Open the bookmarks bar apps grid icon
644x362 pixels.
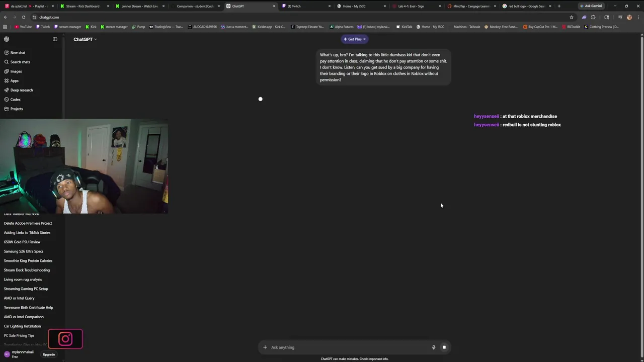[x=5, y=27]
